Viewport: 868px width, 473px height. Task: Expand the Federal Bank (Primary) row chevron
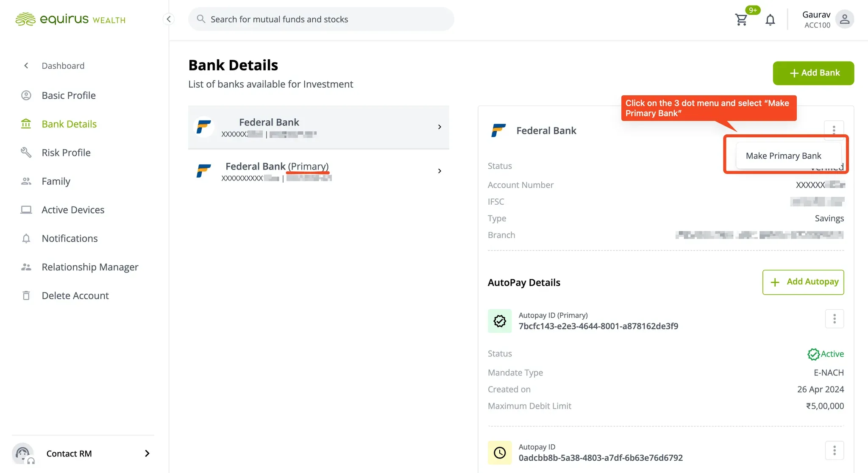point(440,171)
